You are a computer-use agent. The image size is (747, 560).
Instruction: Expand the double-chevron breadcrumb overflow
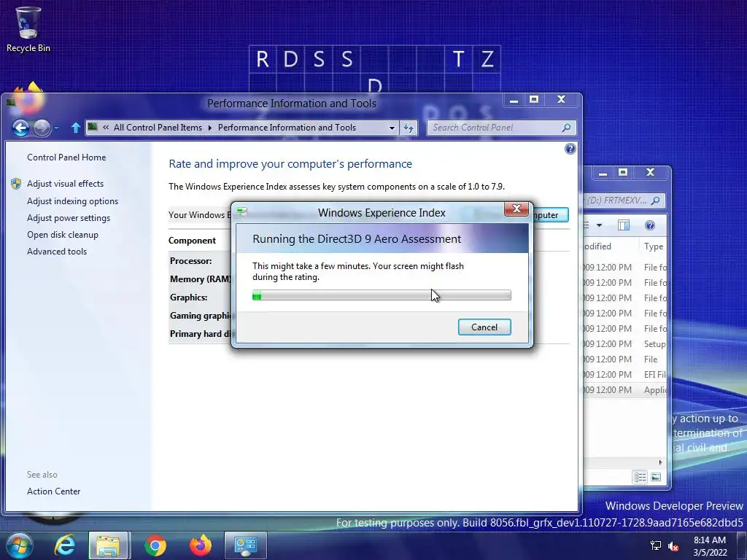click(106, 127)
